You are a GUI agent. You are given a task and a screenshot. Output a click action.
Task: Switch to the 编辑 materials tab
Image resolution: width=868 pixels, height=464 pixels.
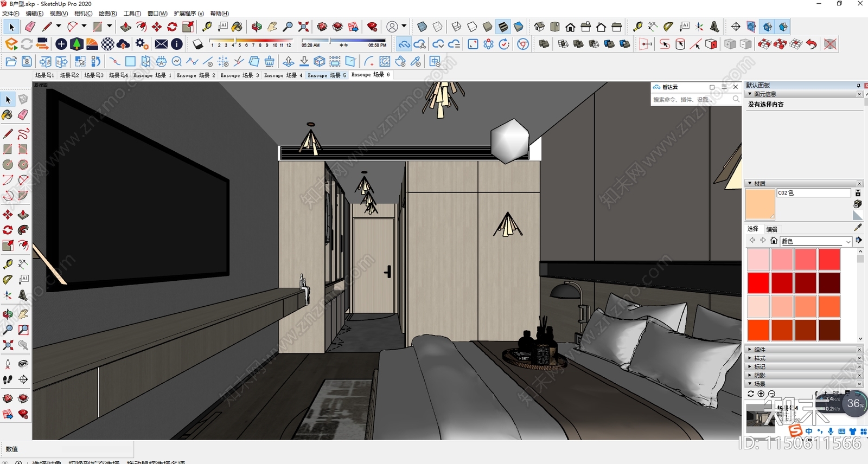pyautogui.click(x=772, y=229)
